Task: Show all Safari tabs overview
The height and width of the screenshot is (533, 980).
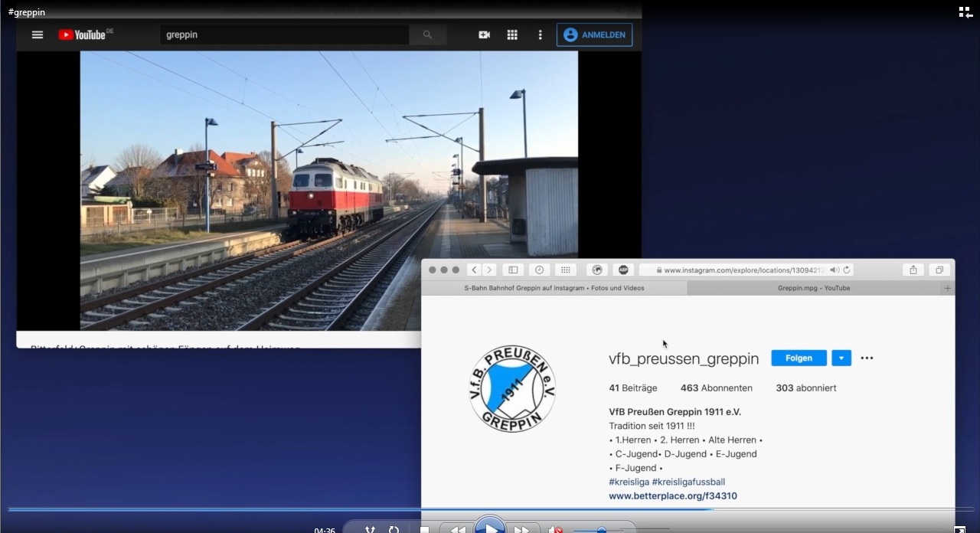Action: pos(939,270)
